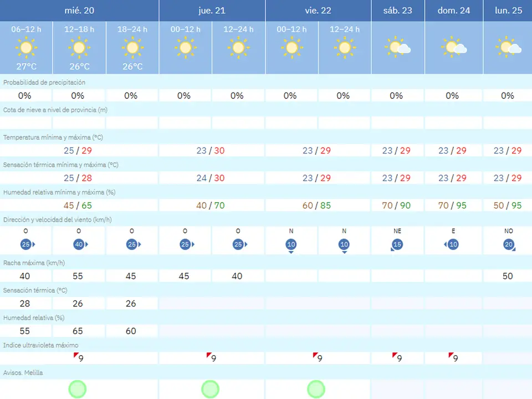Click the 45 / 65 humidity value
Viewport: 532px width, 399px height.
[78, 205]
